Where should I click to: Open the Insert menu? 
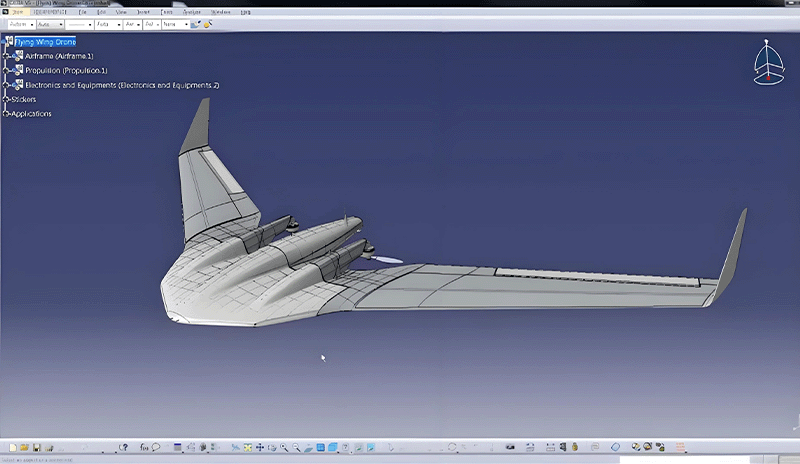pyautogui.click(x=143, y=12)
